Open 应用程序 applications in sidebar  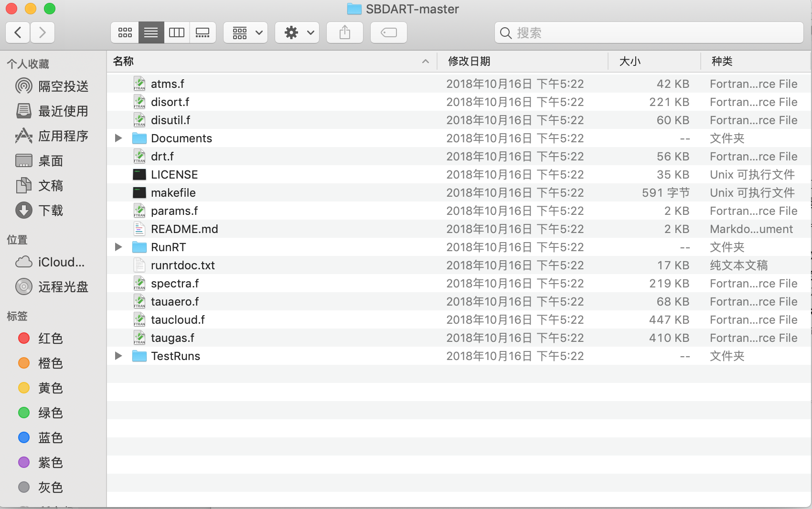(52, 136)
